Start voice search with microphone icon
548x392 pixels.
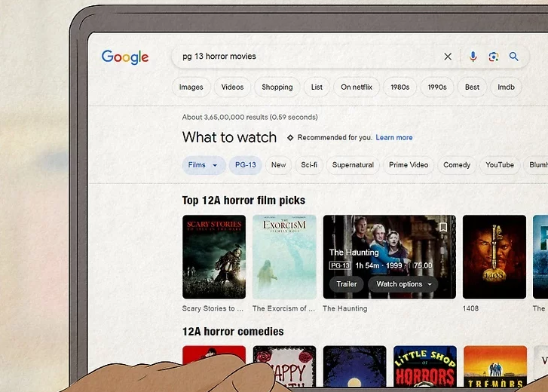pyautogui.click(x=473, y=57)
